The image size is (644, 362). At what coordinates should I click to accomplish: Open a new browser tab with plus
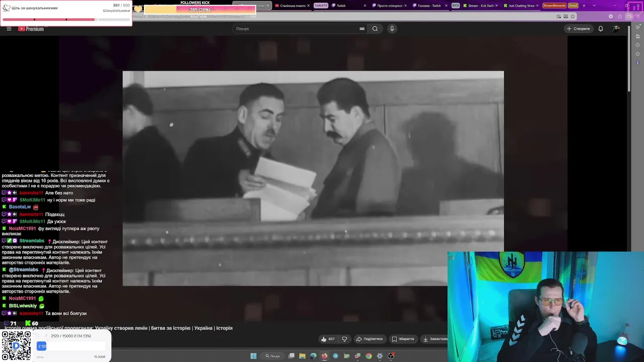pos(584,6)
